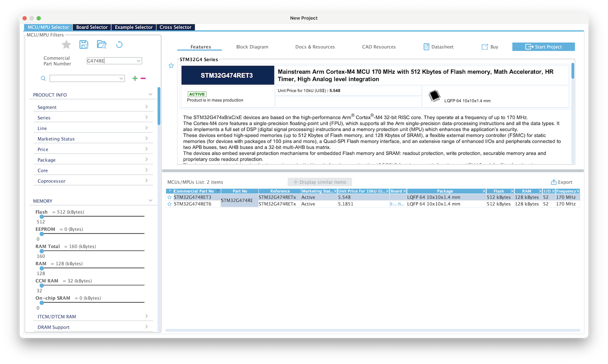The height and width of the screenshot is (364, 608).
Task: Click the green plus add filter icon
Action: point(135,78)
